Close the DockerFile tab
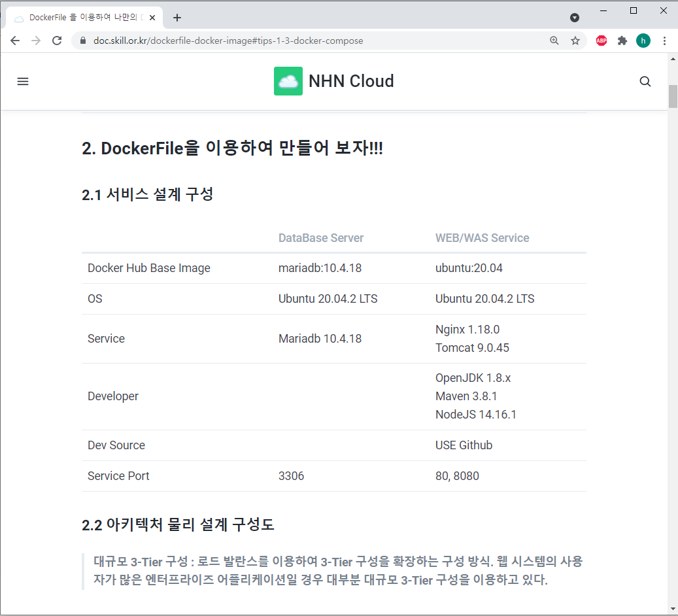The height and width of the screenshot is (616, 678). click(x=152, y=18)
